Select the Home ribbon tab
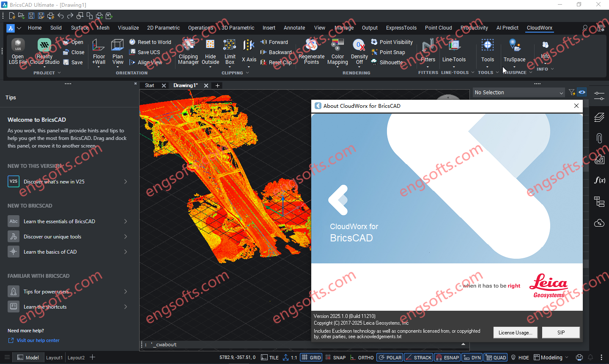Viewport: 609px width, 364px height. pos(35,28)
